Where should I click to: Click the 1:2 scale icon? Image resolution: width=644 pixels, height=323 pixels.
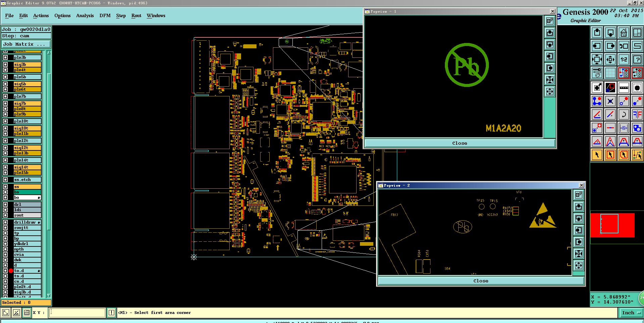(624, 59)
